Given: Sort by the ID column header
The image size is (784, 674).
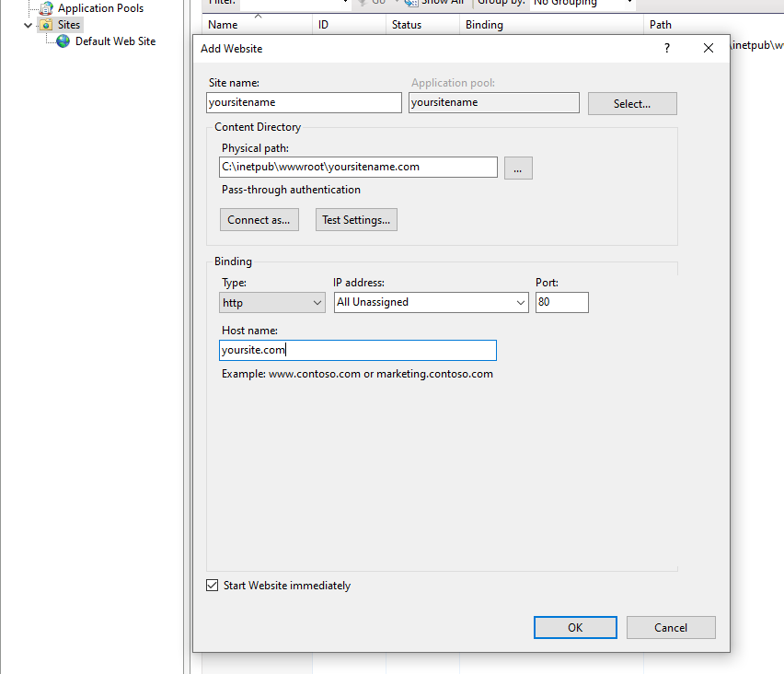Looking at the screenshot, I should tap(350, 25).
